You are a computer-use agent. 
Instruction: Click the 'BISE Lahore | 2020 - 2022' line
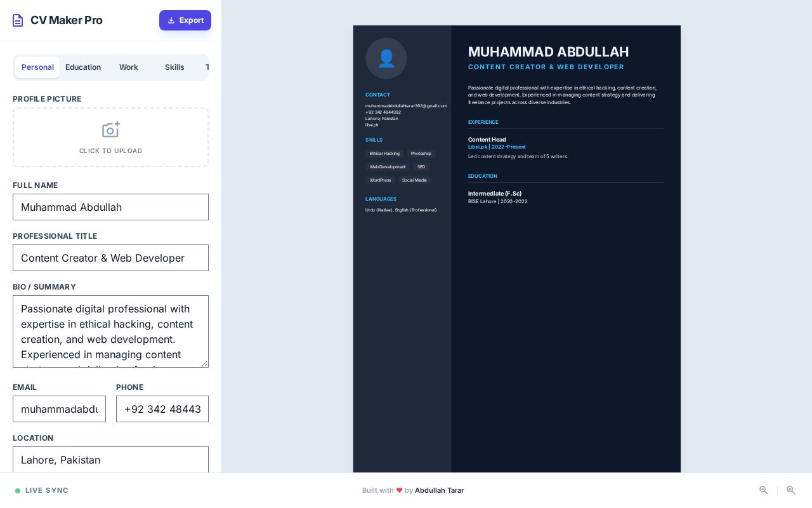[498, 202]
